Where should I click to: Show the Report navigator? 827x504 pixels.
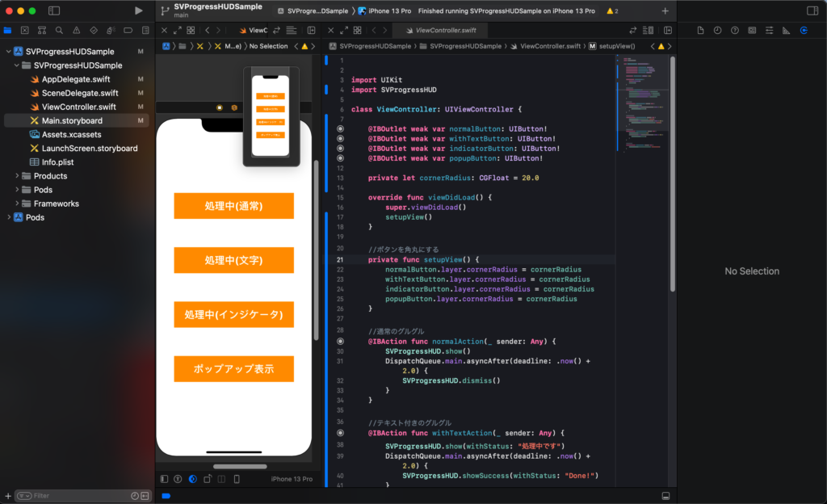coord(146,30)
